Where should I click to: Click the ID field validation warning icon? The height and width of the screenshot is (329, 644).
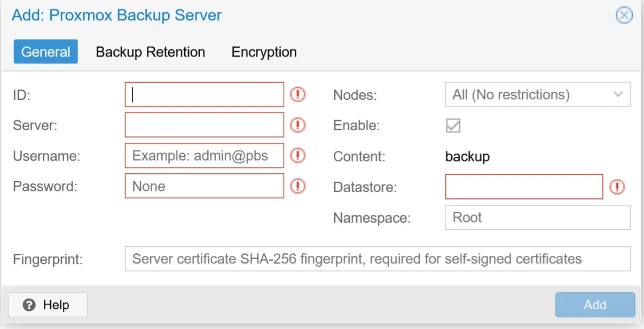[x=297, y=95]
